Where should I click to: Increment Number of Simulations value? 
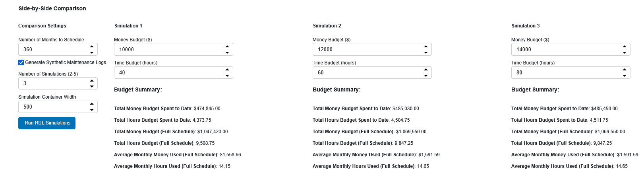click(92, 81)
